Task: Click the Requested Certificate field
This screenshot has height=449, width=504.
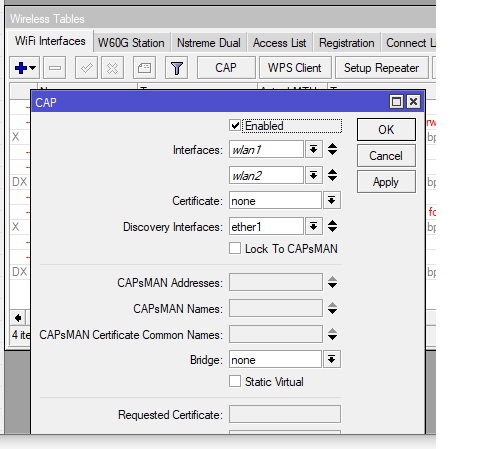Action: pos(285,414)
